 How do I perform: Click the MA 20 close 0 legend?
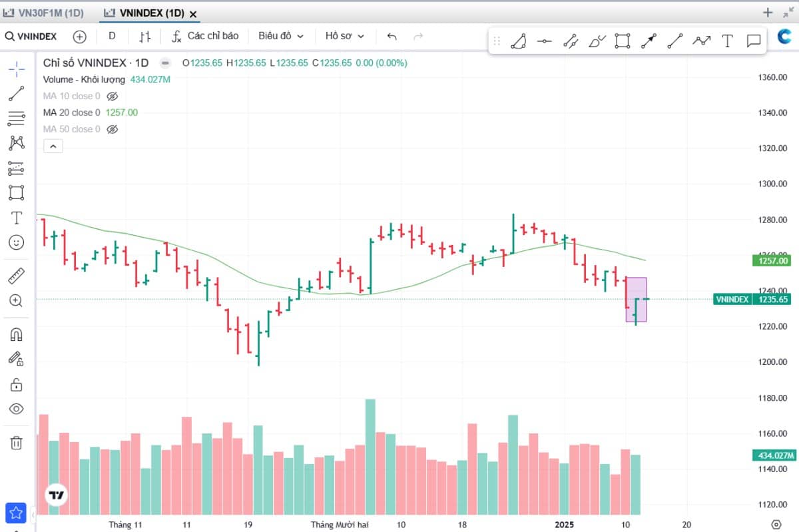[x=72, y=113]
